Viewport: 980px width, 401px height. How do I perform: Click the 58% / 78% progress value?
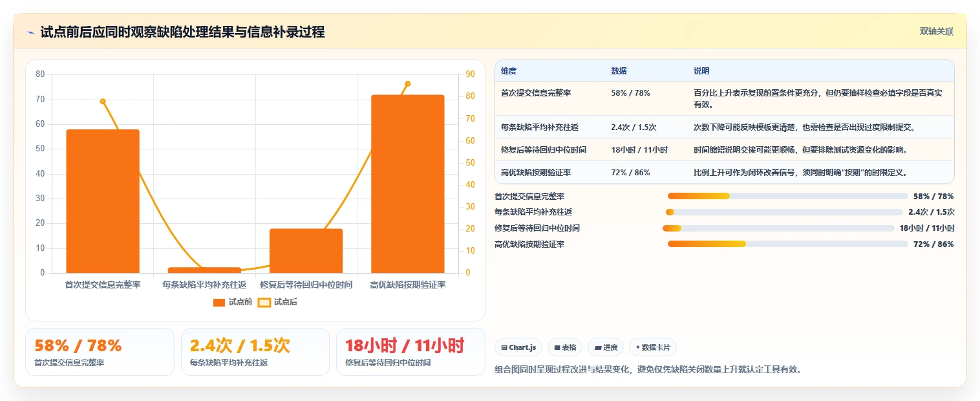pyautogui.click(x=933, y=196)
